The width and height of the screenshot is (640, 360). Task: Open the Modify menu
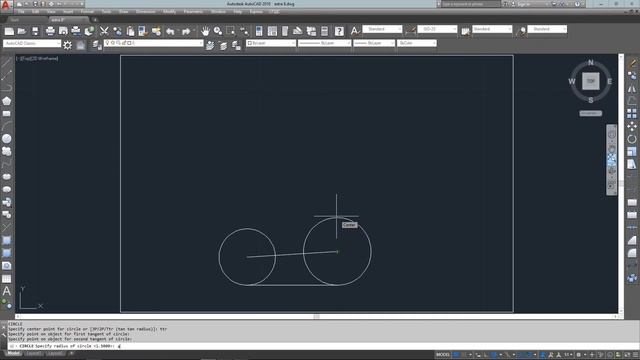[x=169, y=12]
